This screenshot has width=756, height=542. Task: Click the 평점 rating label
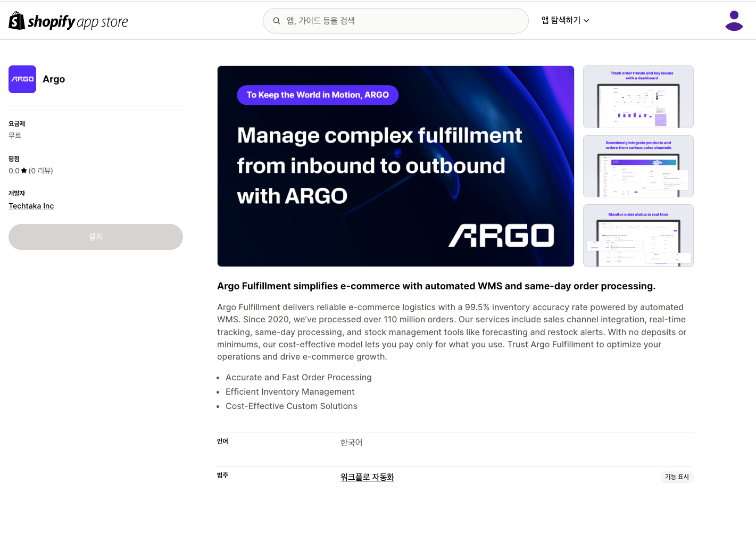14,159
